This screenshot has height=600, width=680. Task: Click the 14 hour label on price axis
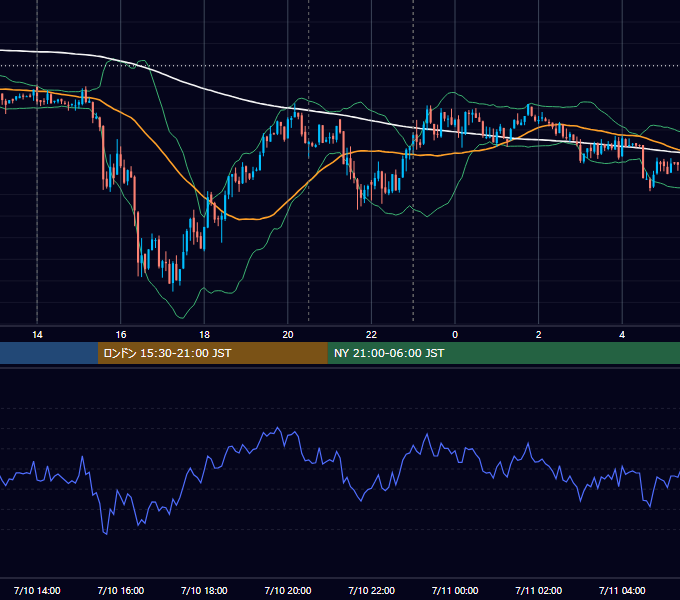37,335
